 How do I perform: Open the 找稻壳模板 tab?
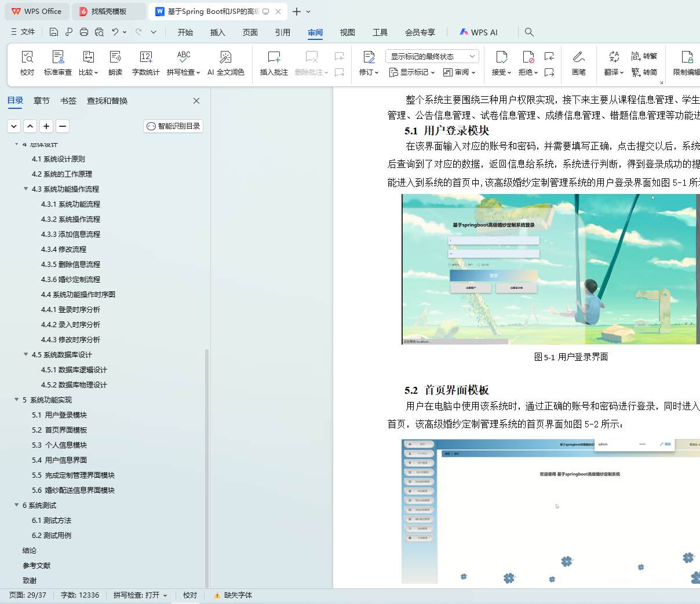[109, 12]
